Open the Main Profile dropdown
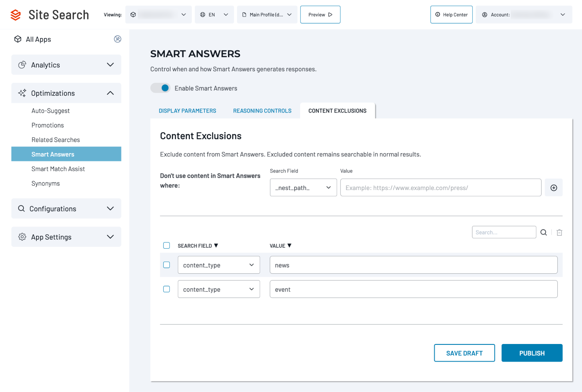 pos(267,15)
